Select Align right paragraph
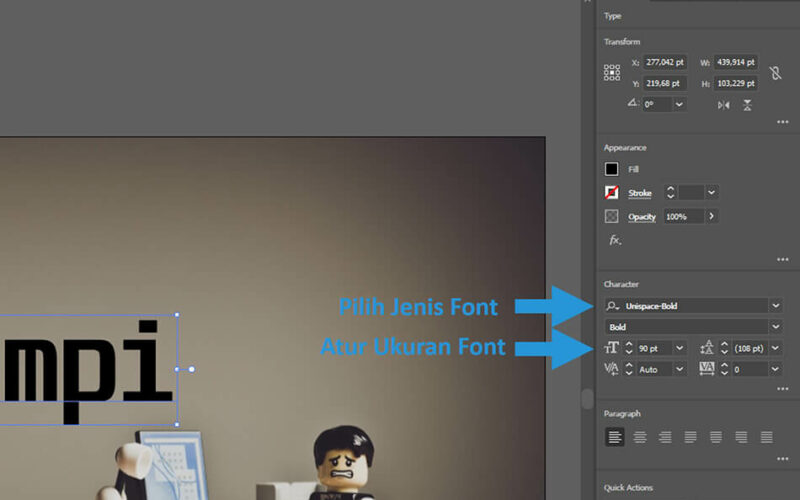Image resolution: width=800 pixels, height=500 pixels. pyautogui.click(x=665, y=437)
